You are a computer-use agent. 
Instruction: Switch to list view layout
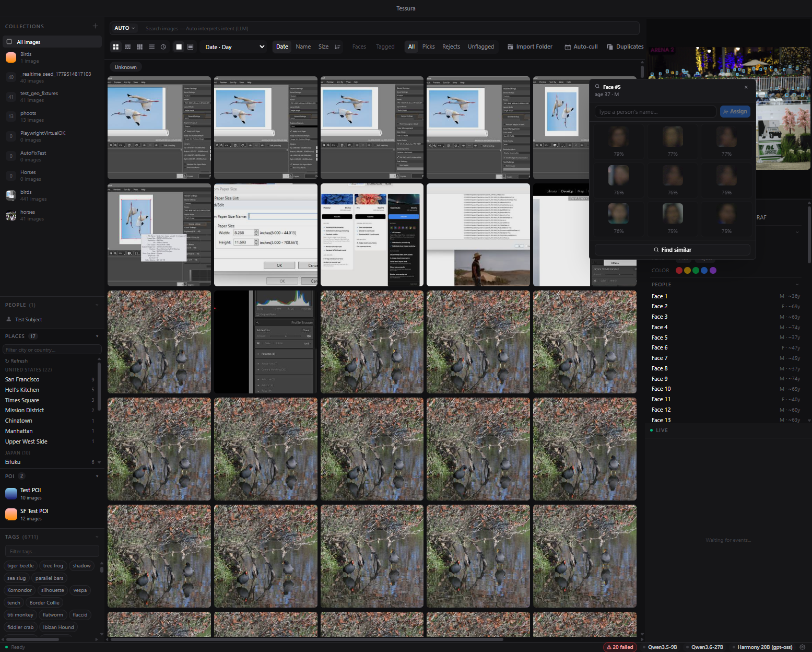152,47
